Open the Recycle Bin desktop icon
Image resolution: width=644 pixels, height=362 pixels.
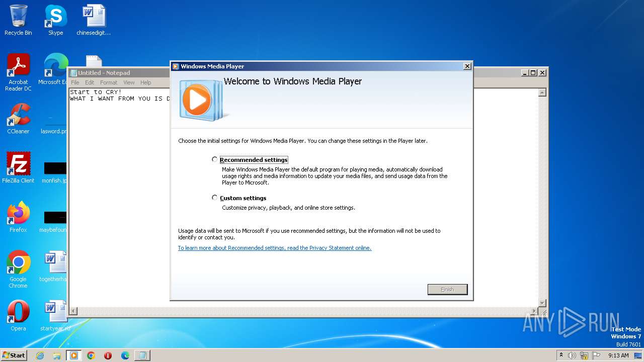(18, 20)
